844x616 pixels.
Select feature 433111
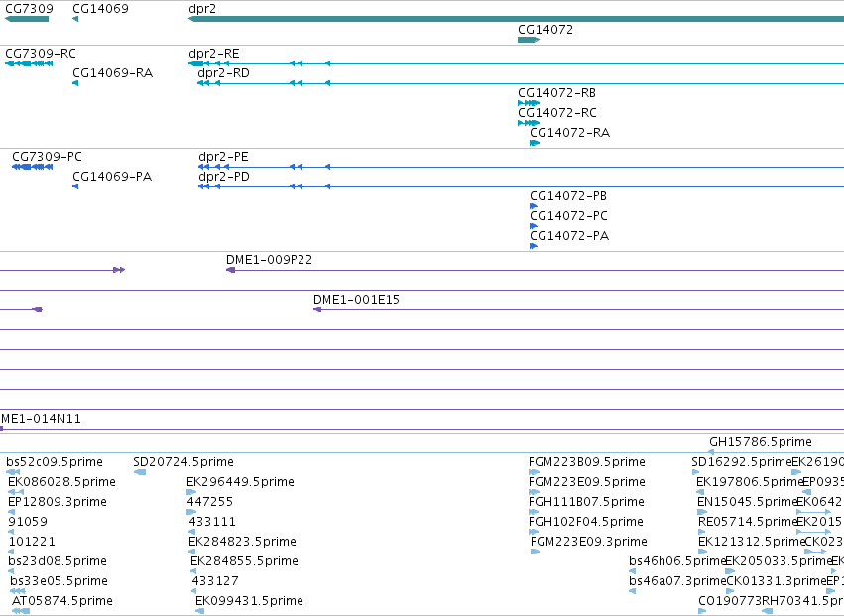[x=212, y=522]
